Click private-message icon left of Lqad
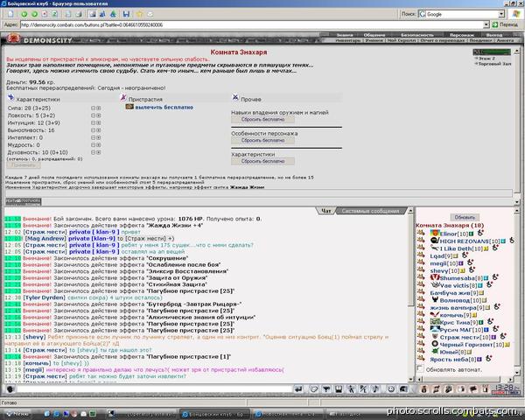 click(421, 255)
